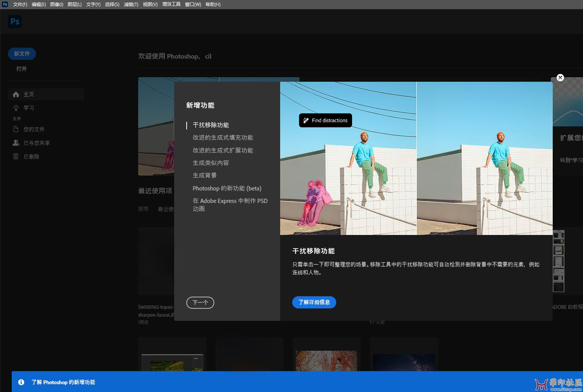Click the info icon in blue banner
583x392 pixels.
(21, 382)
